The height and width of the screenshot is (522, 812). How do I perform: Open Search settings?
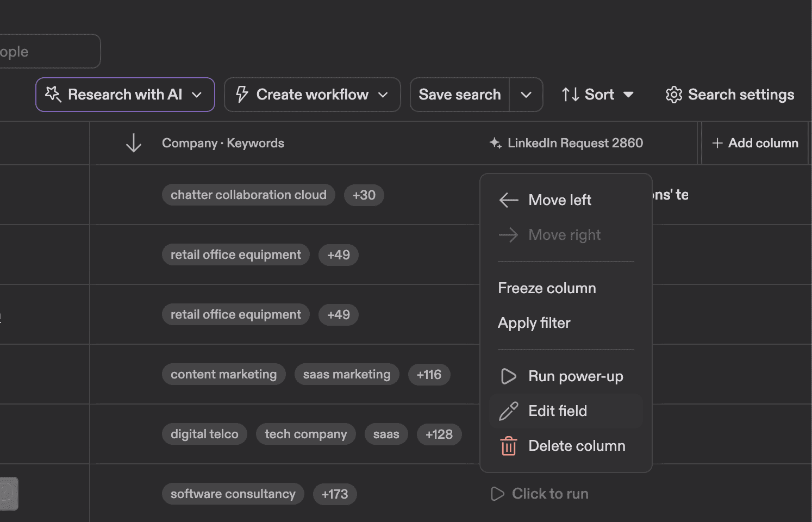(729, 95)
